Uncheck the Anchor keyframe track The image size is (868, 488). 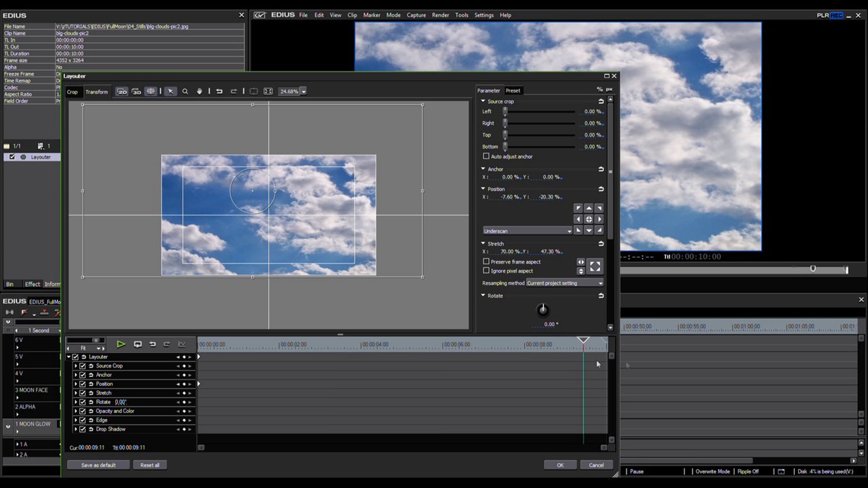coord(82,375)
